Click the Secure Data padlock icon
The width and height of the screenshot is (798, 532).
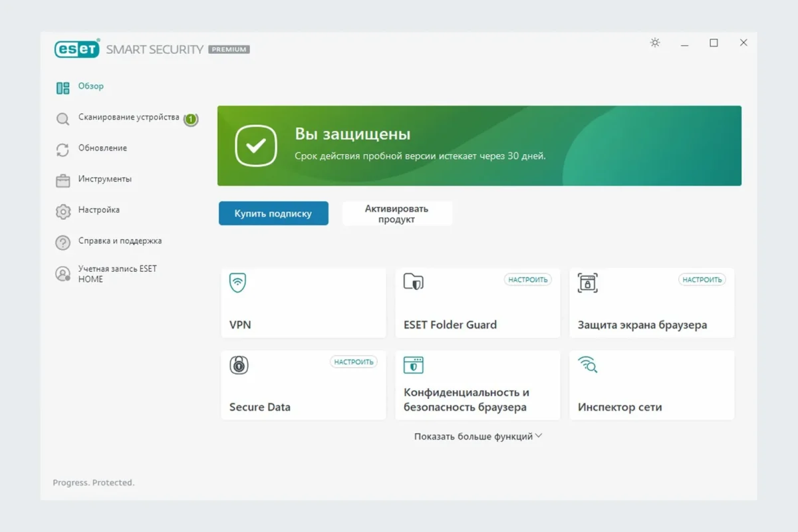point(239,364)
